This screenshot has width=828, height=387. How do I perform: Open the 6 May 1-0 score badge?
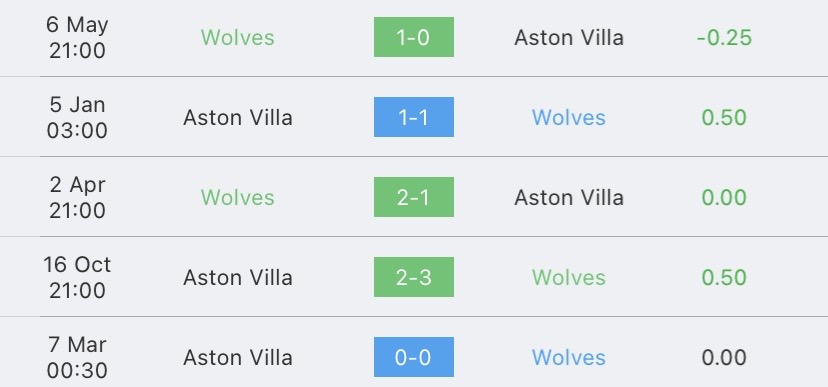413,37
